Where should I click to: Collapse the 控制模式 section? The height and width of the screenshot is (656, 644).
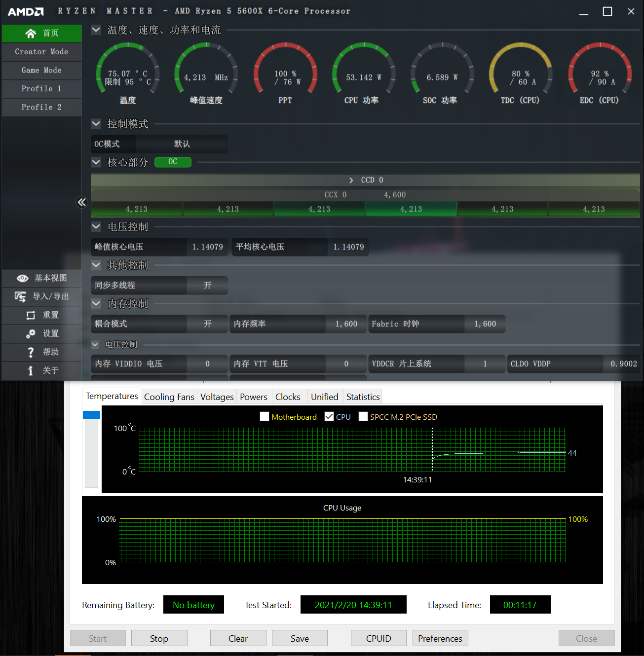coord(96,123)
